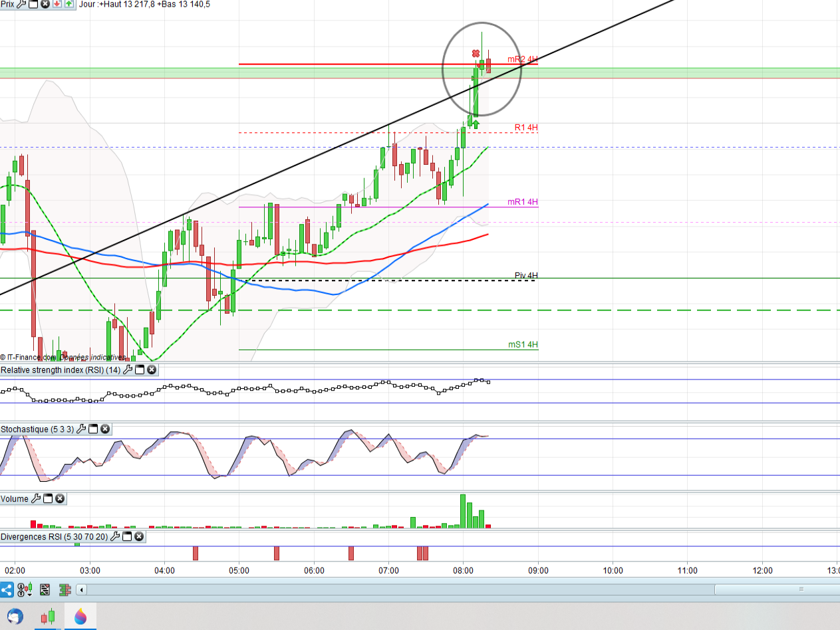Click the horizontal time scrollbar thumb
The width and height of the screenshot is (840, 630).
[x=777, y=589]
